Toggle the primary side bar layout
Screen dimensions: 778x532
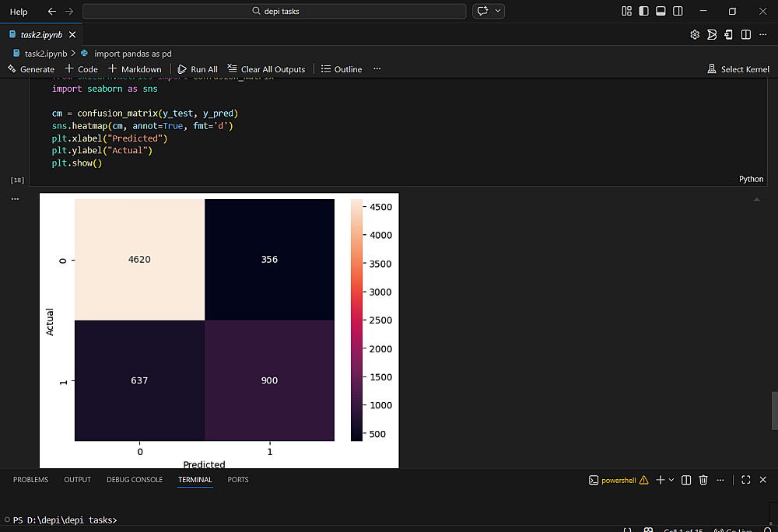click(643, 12)
